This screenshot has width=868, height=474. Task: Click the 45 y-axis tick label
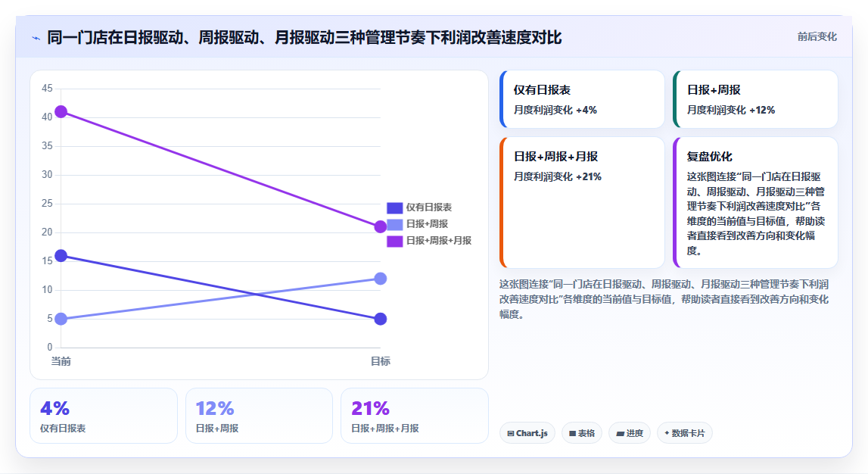pyautogui.click(x=47, y=89)
